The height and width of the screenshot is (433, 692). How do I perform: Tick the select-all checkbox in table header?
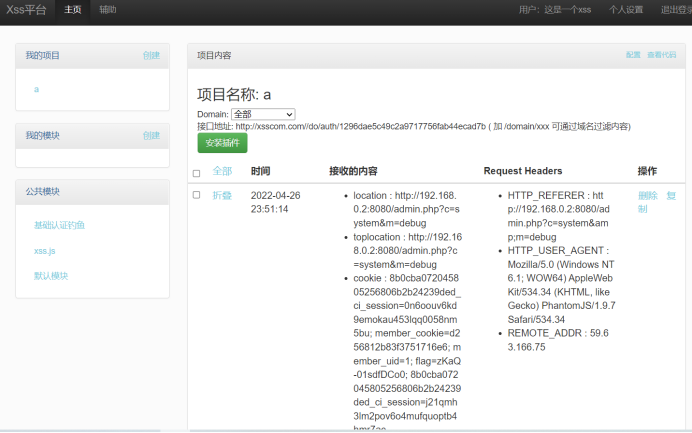coord(196,173)
